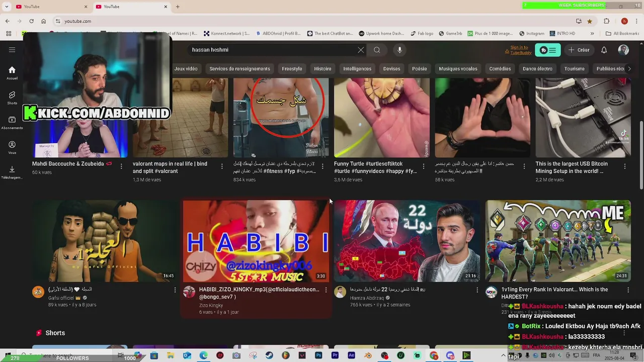Select the Dance électro filter chip
The width and height of the screenshot is (644, 362).
pyautogui.click(x=537, y=69)
